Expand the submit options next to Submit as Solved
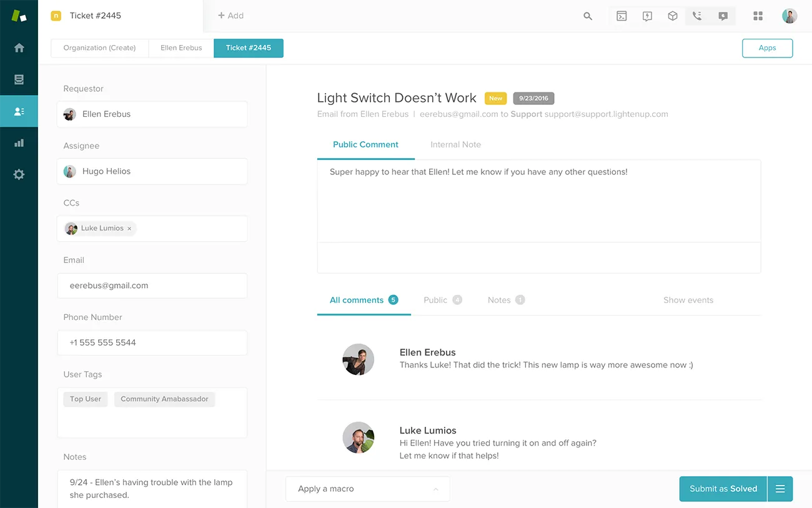Image resolution: width=812 pixels, height=508 pixels. tap(780, 489)
